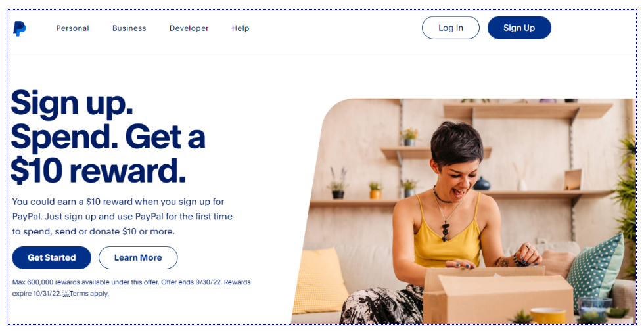The width and height of the screenshot is (644, 333).
Task: Click the "$10 reward." headline line
Action: 98,170
